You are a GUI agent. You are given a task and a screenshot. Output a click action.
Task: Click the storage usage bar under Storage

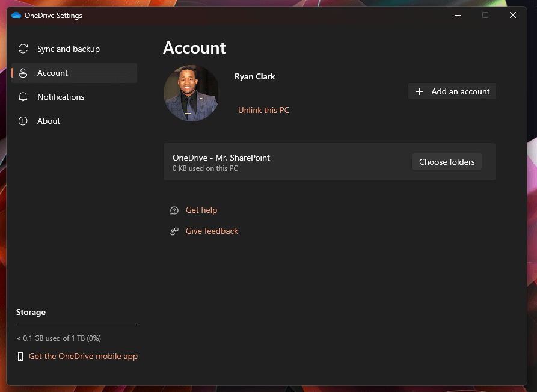[76, 325]
